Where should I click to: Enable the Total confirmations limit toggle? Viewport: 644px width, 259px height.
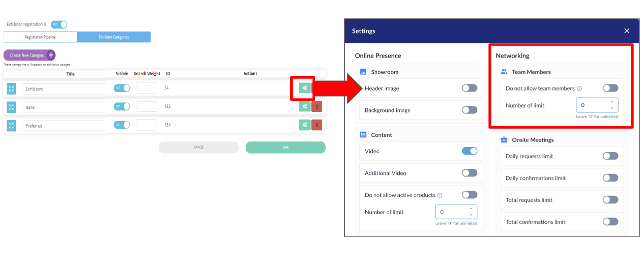tap(610, 222)
